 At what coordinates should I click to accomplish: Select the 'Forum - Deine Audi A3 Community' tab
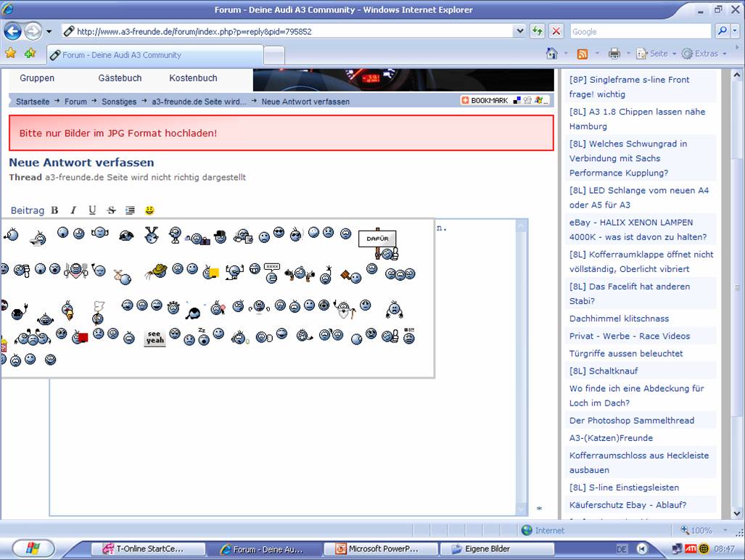click(x=155, y=55)
